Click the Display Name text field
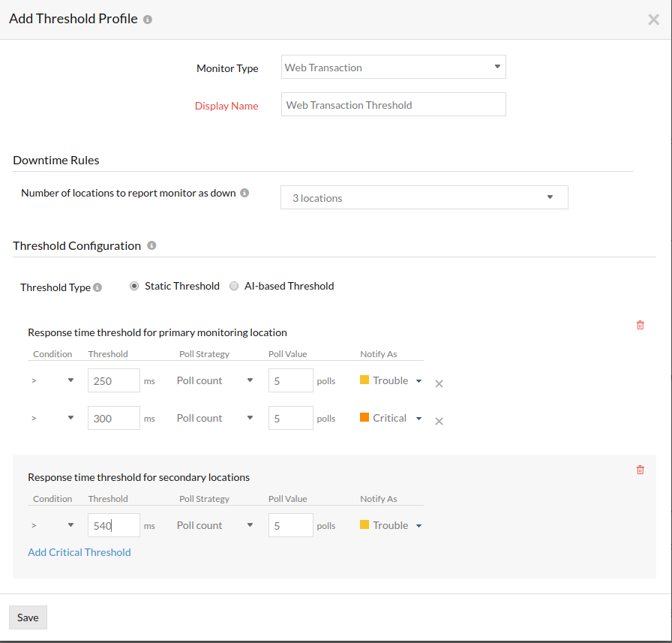Screen dimensions: 672x643 coord(393,105)
